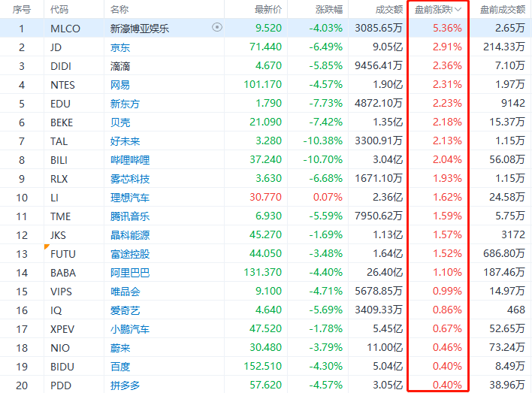Click the IQ ticker code

56,310
